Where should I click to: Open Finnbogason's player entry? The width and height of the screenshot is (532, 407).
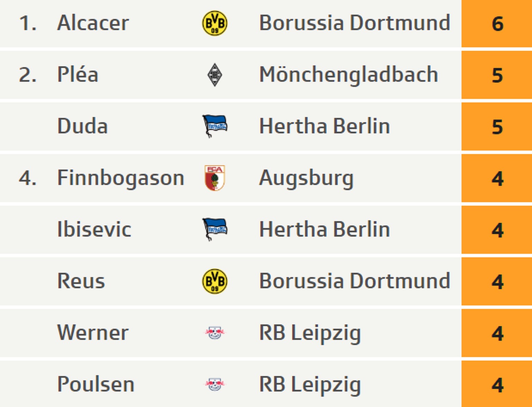(121, 178)
